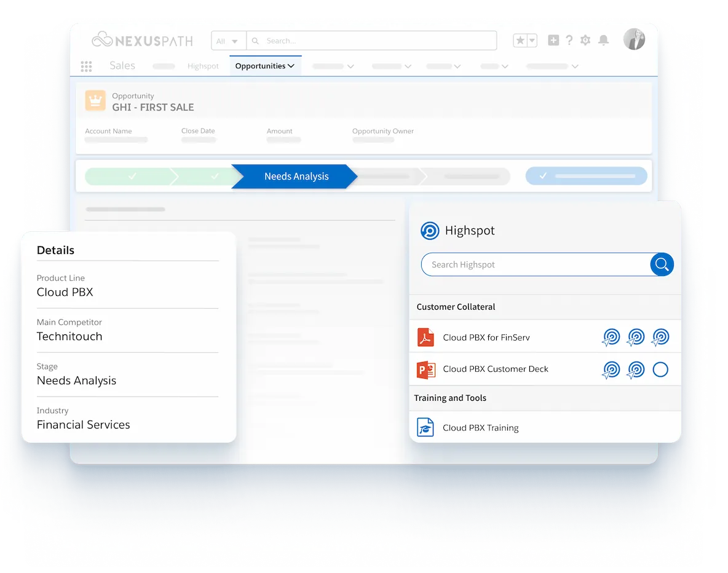Expand the Opportunities tab chevron
Image resolution: width=728 pixels, height=573 pixels.
coord(291,66)
